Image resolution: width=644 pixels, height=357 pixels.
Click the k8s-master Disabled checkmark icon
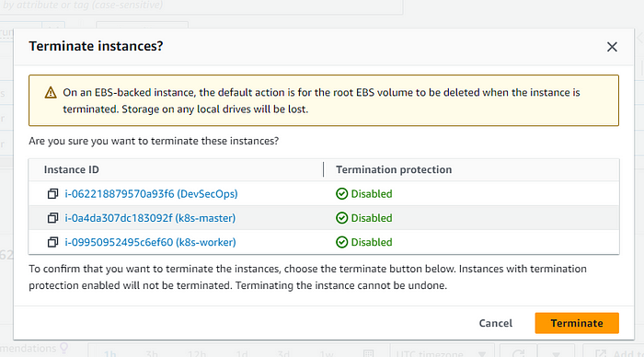[x=341, y=218]
